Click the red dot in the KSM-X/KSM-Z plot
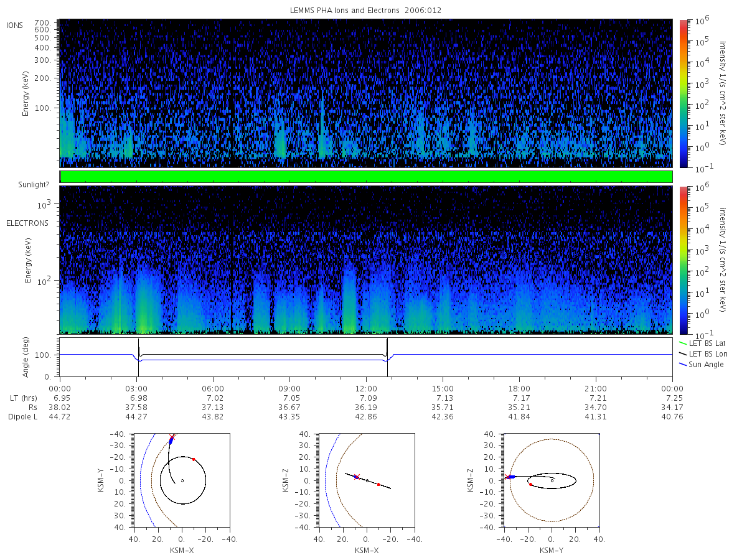This screenshot has width=747, height=560. [x=378, y=484]
